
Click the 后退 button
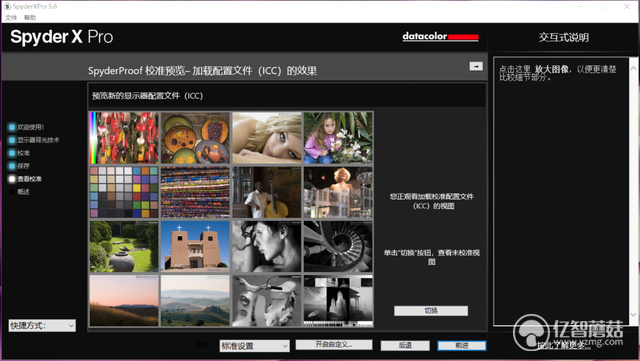(405, 345)
